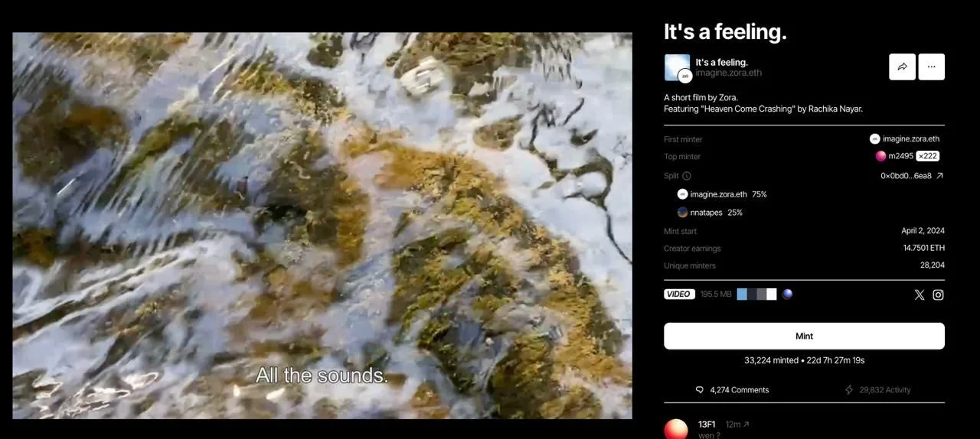The height and width of the screenshot is (439, 980).
Task: Click the blue sphere chain icon
Action: tap(787, 294)
